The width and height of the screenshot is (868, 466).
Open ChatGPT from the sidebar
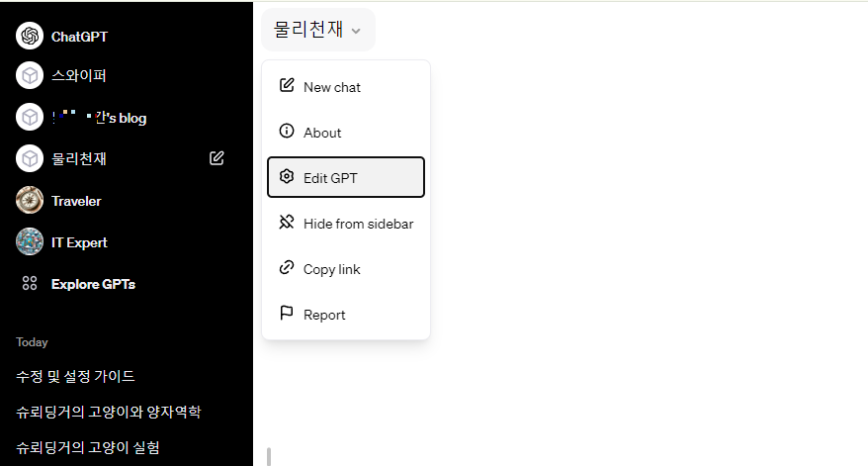(80, 37)
